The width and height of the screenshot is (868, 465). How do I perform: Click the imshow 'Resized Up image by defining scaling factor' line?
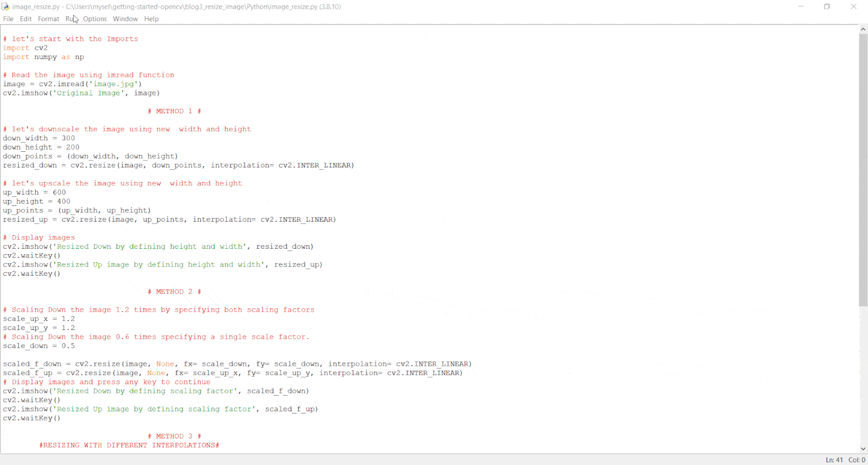161,409
